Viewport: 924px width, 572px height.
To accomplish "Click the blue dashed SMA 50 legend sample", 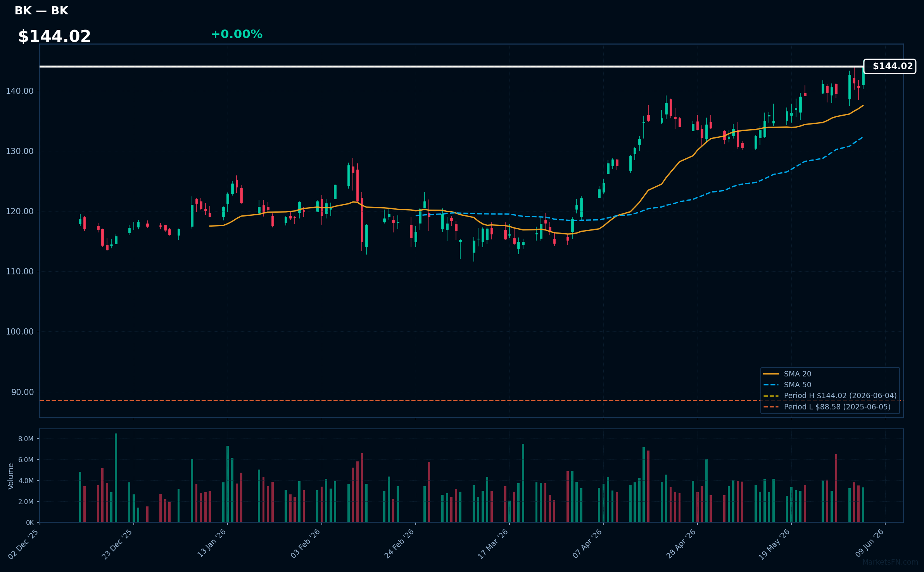I will 771,385.
